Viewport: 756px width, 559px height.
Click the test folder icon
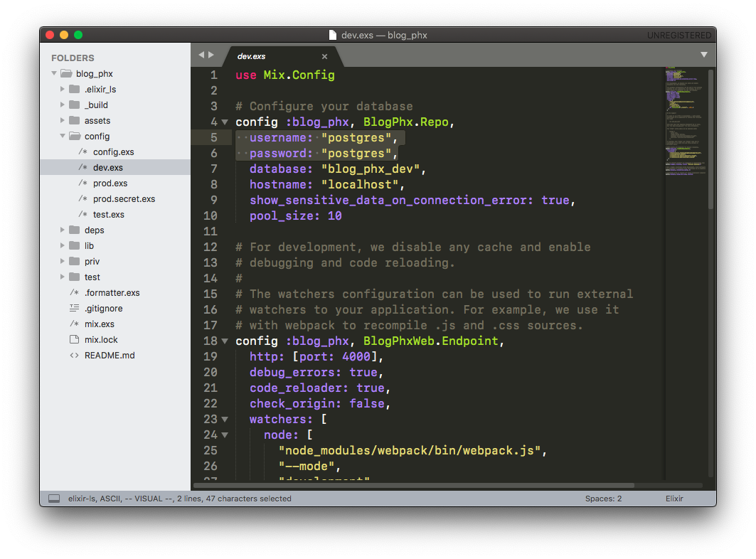(x=74, y=277)
